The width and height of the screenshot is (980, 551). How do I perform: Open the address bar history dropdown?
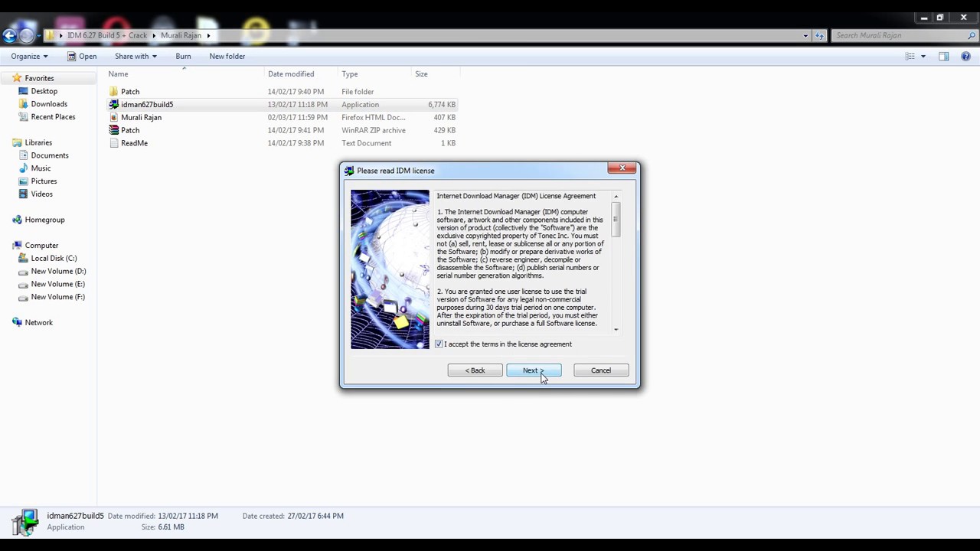click(805, 35)
